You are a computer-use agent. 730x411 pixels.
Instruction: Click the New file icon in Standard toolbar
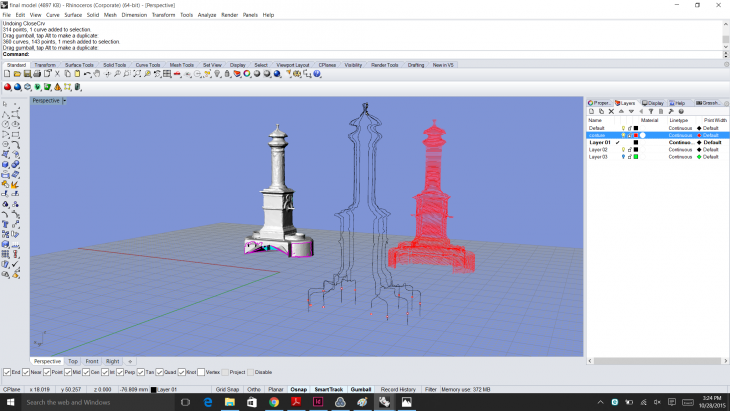coord(7,74)
